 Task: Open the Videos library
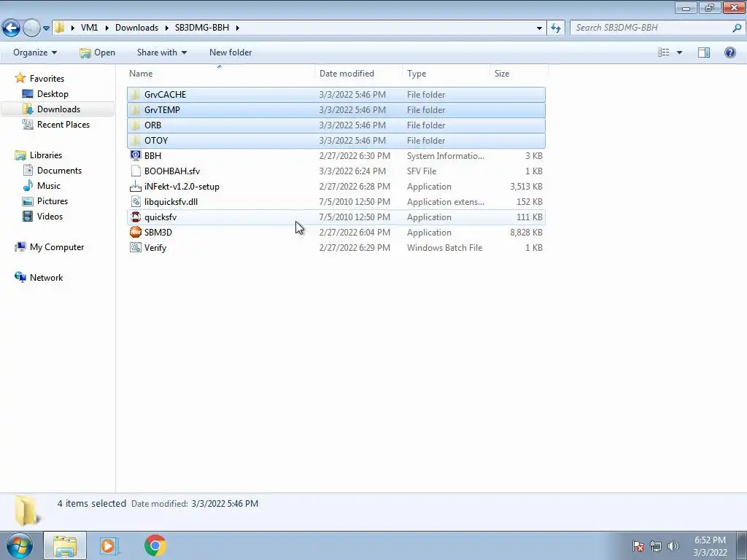point(50,216)
